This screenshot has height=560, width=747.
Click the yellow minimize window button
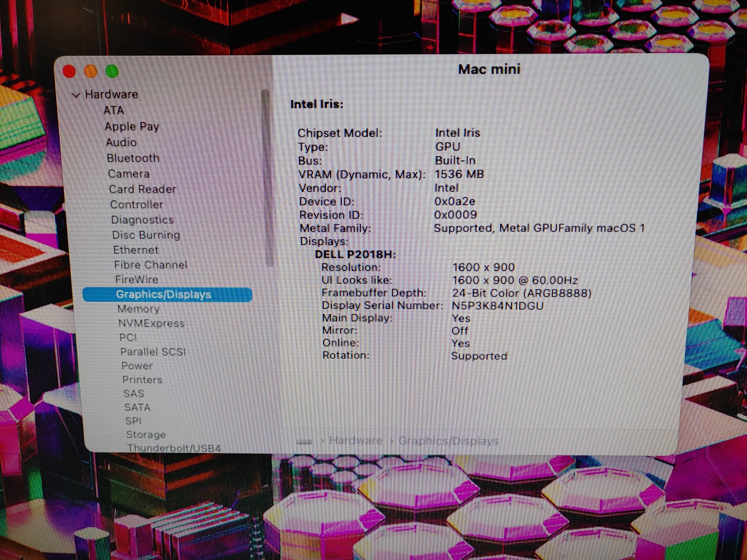tap(91, 71)
